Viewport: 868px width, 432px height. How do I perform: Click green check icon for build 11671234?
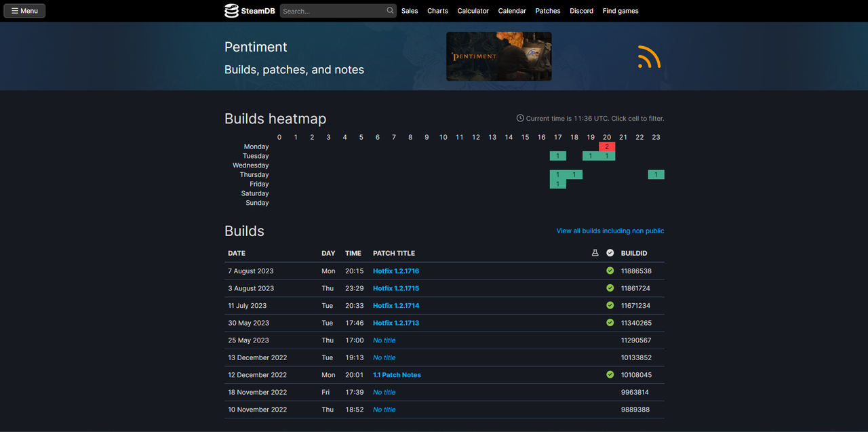pyautogui.click(x=610, y=305)
